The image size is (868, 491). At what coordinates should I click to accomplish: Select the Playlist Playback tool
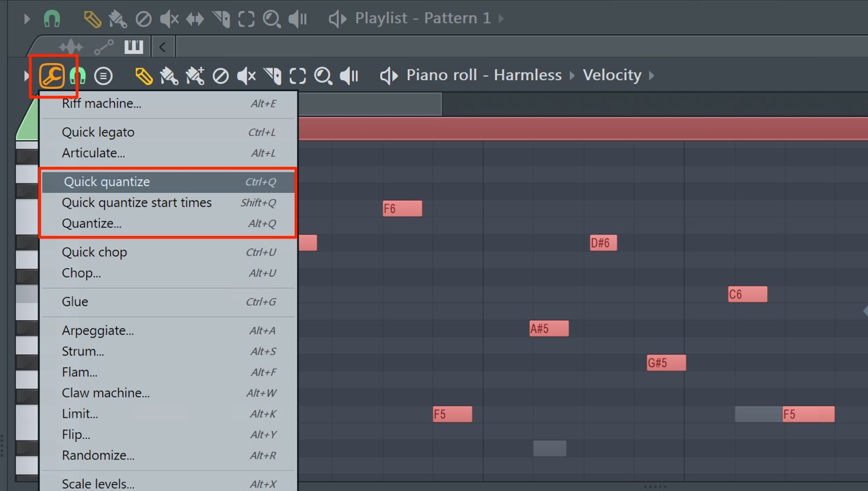297,18
